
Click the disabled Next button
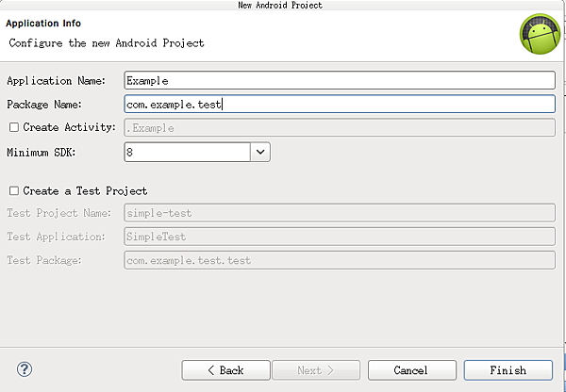coord(316,370)
